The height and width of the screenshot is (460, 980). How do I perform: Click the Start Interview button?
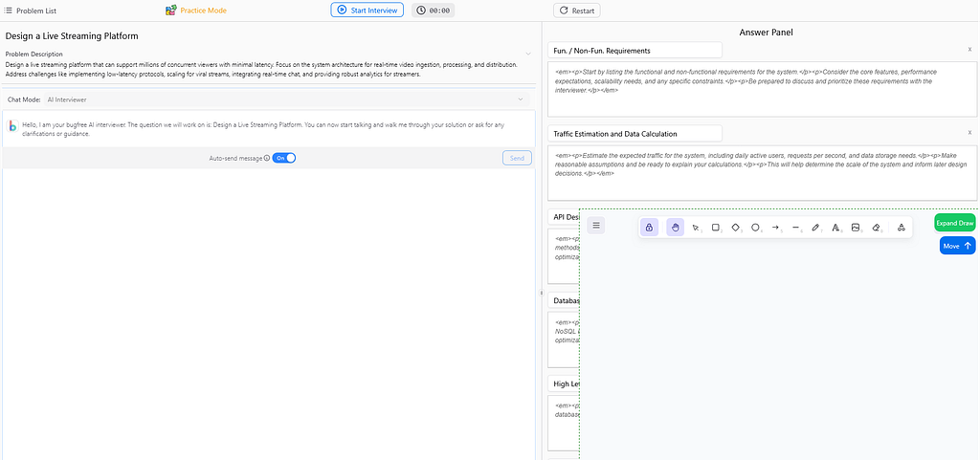[367, 10]
